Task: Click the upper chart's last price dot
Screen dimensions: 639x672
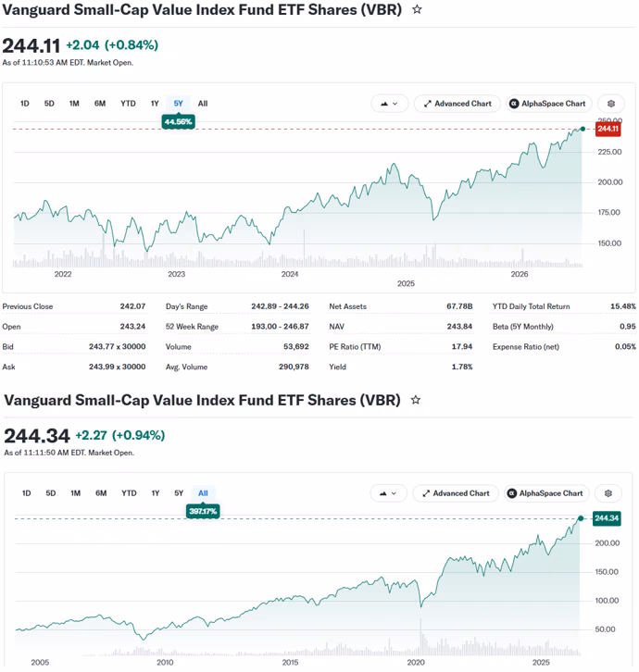Action: coord(583,129)
